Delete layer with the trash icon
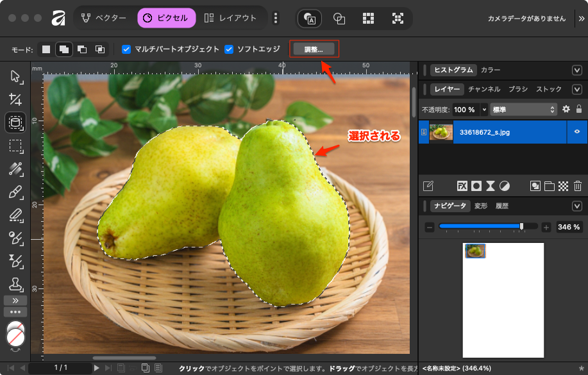Screen dimensions: 588x375 [x=577, y=186]
